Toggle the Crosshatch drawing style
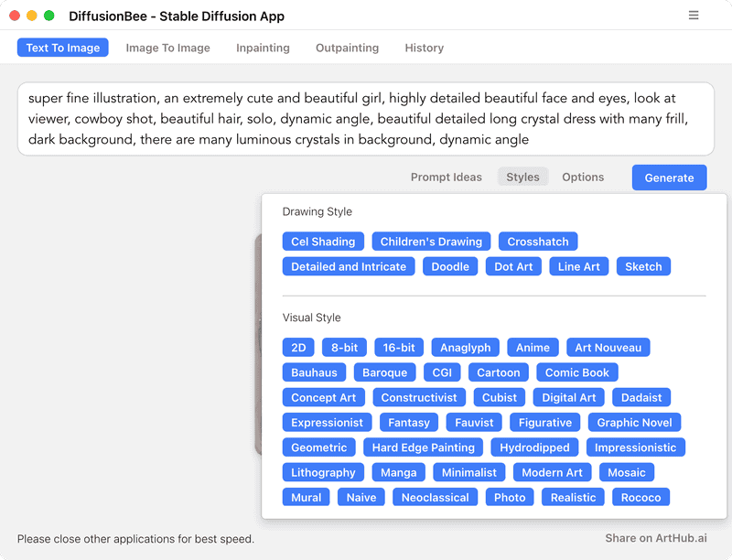The height and width of the screenshot is (560, 732). 538,242
